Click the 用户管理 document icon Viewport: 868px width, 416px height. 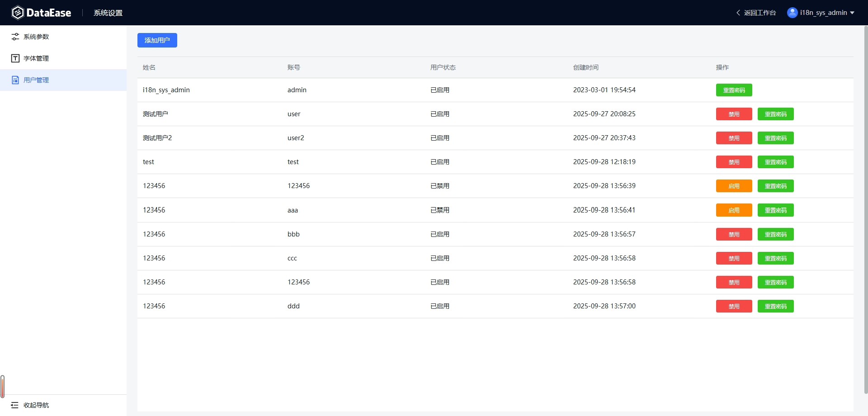pyautogui.click(x=15, y=80)
